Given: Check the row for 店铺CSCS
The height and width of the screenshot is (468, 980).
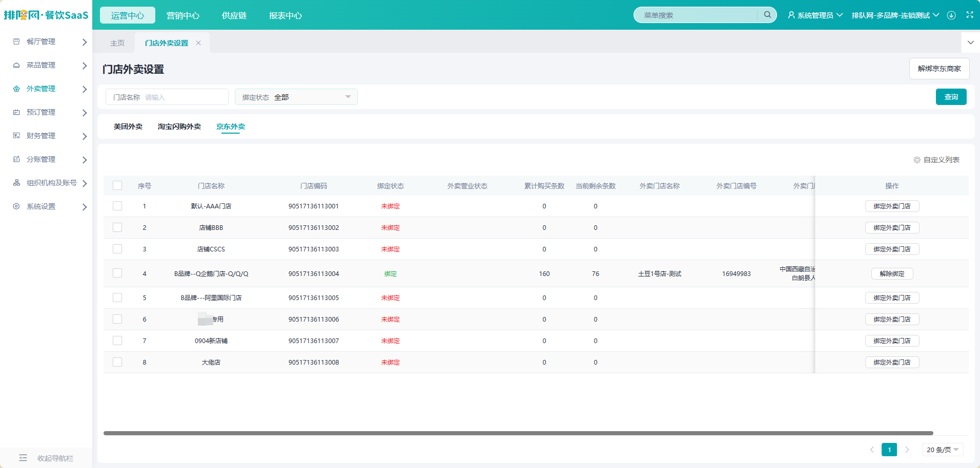Looking at the screenshot, I should click(117, 249).
